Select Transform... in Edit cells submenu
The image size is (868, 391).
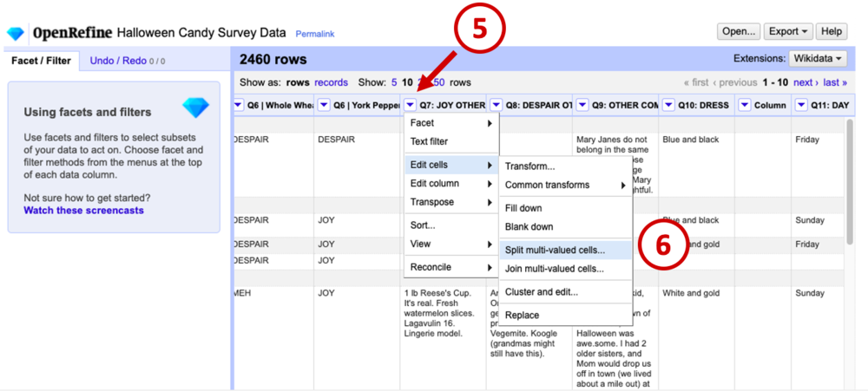[x=565, y=166]
